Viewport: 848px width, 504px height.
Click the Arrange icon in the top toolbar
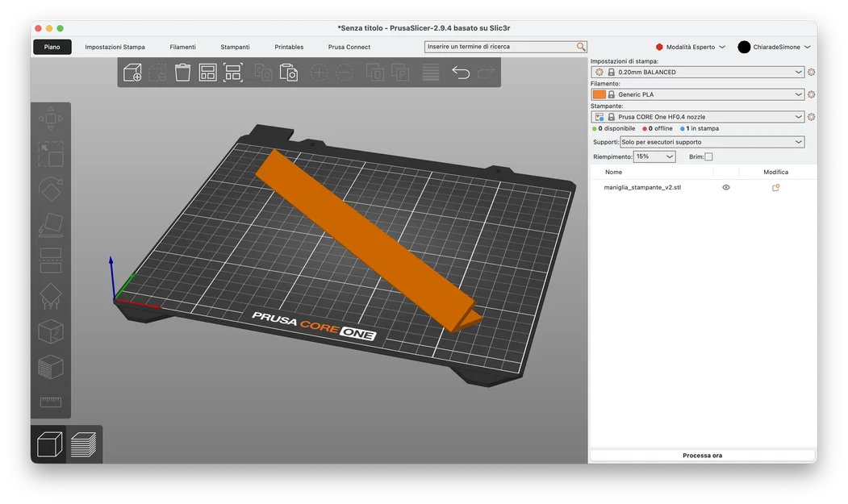(207, 72)
